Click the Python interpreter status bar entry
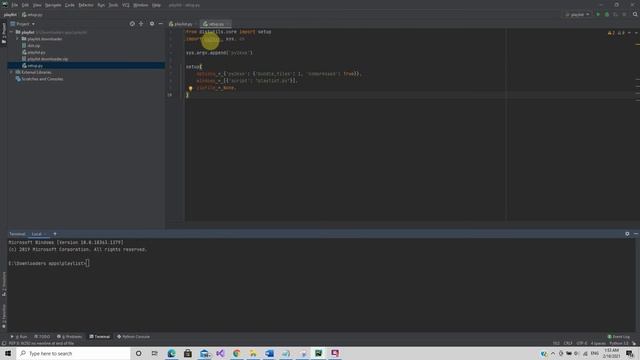 (619, 343)
